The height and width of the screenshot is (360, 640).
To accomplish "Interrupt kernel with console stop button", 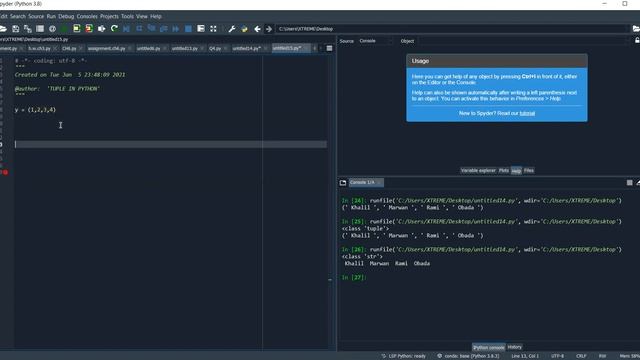I will (x=629, y=182).
